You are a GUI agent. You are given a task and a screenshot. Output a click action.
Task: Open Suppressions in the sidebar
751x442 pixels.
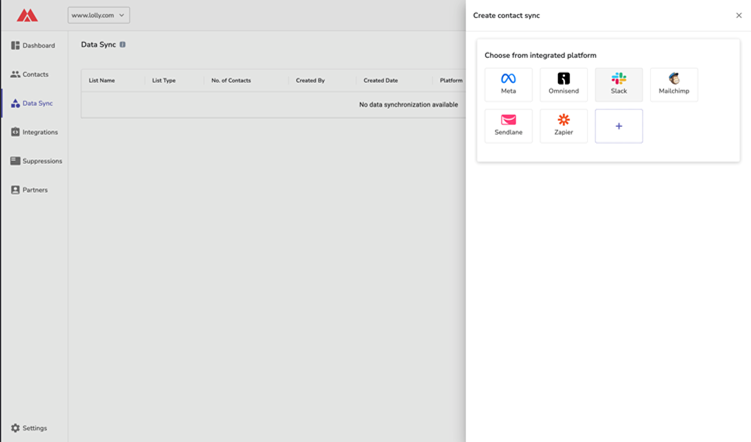pos(36,161)
